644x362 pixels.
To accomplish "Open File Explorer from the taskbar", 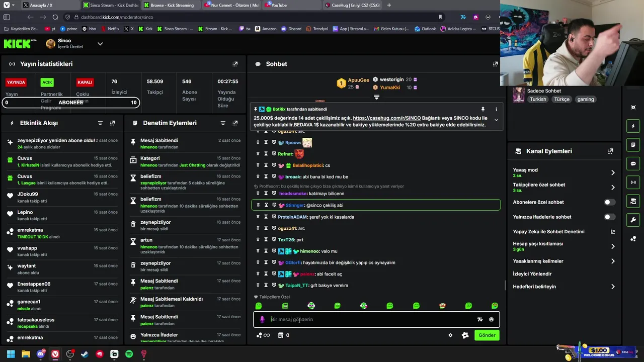I will tap(26, 354).
